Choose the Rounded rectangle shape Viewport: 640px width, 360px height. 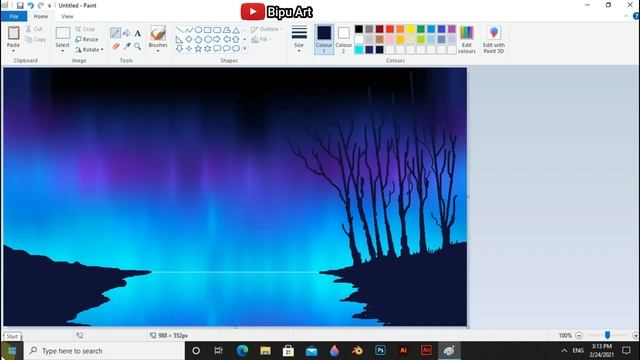(x=217, y=30)
